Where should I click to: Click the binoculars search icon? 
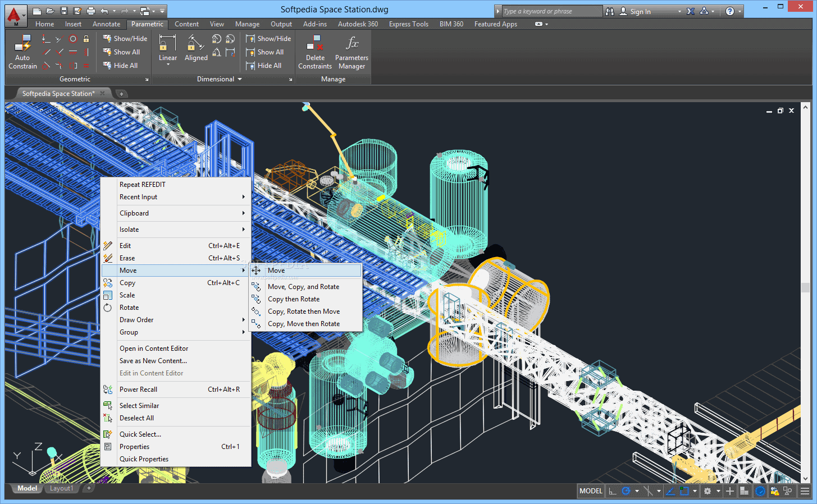(610, 11)
